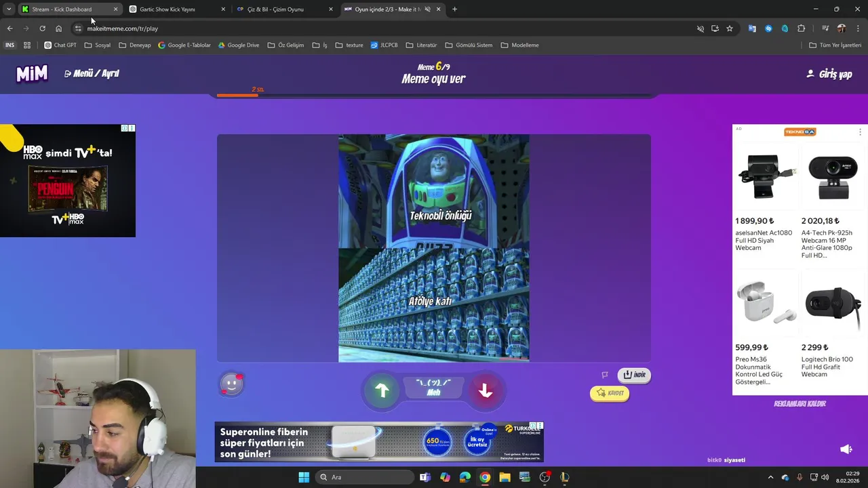Open File Explorer from taskbar
Screen dimensions: 868x488
point(505,477)
